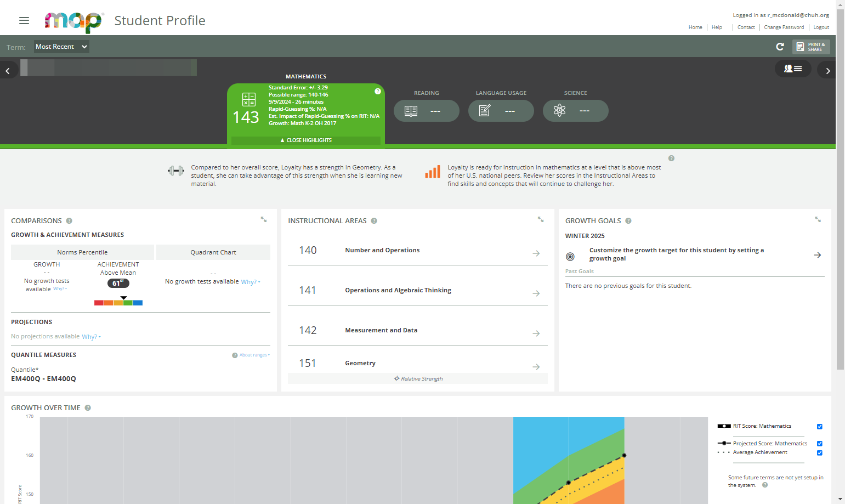The width and height of the screenshot is (845, 504).
Task: Click the achievement percentile color bar
Action: (x=118, y=303)
